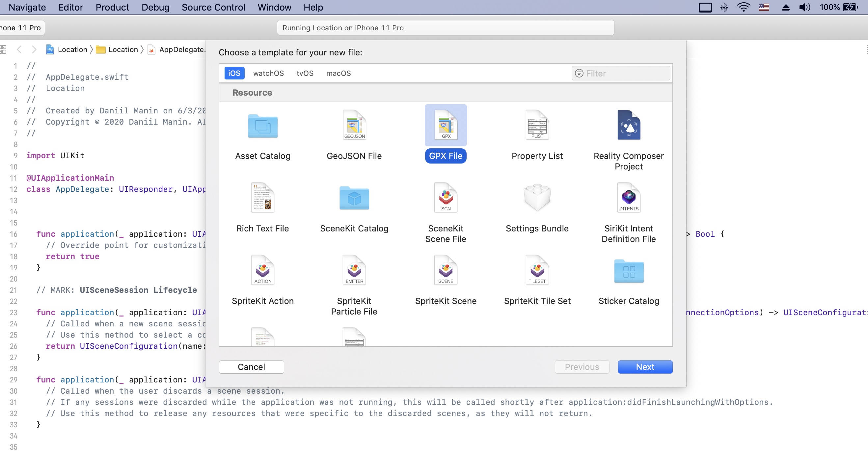The width and height of the screenshot is (868, 453).
Task: Click the Previous navigation button
Action: coord(582,367)
